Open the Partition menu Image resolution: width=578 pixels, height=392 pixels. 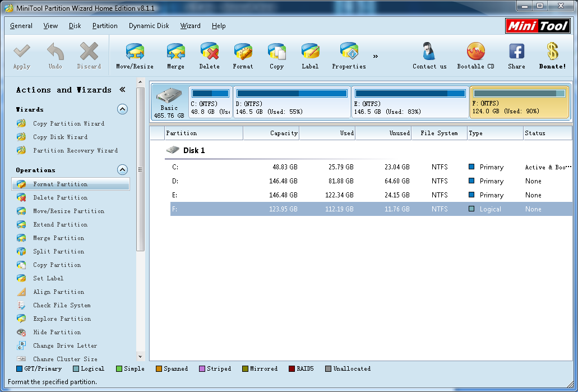point(105,26)
